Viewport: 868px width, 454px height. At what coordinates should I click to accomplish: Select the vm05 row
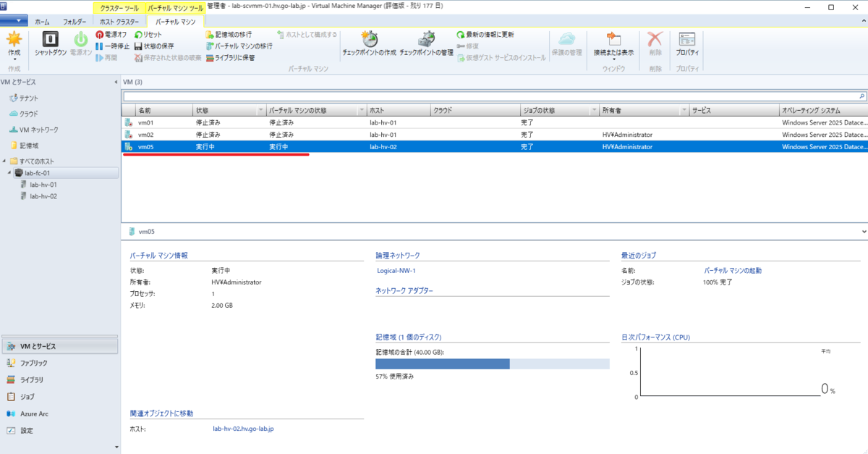(x=495, y=146)
